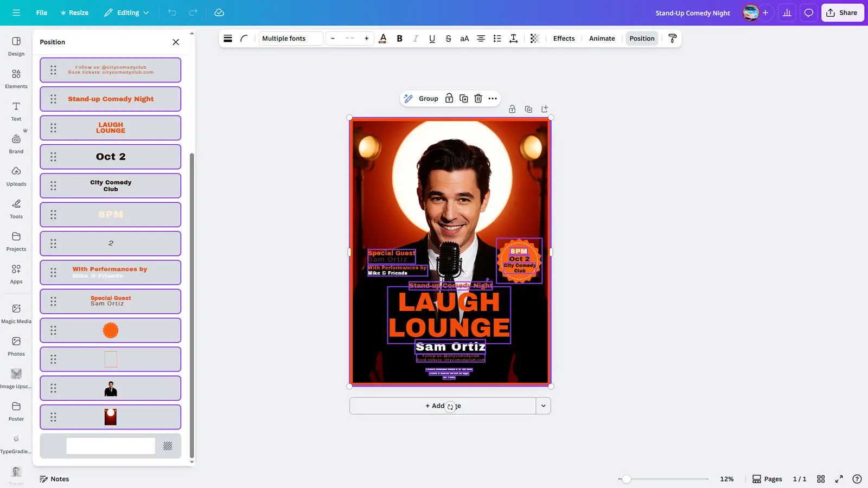Toggle strikethrough formatting
The image size is (868, 488).
pos(448,38)
